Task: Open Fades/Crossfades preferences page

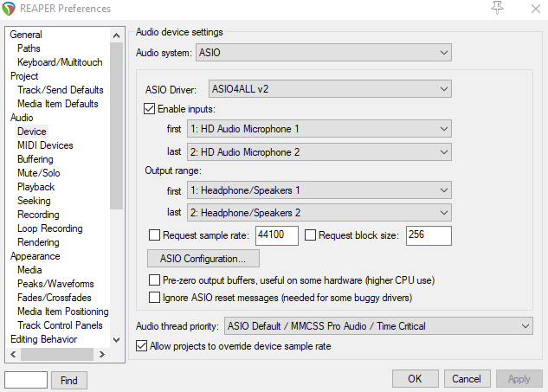Action: pyautogui.click(x=55, y=298)
